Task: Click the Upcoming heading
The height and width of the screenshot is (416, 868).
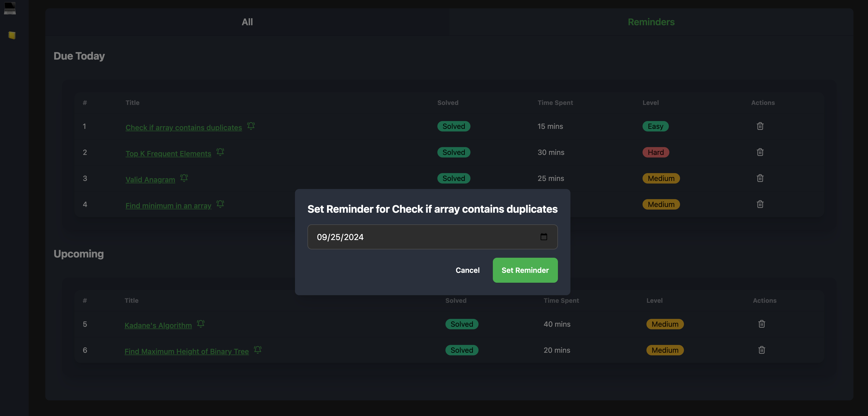Action: (79, 254)
